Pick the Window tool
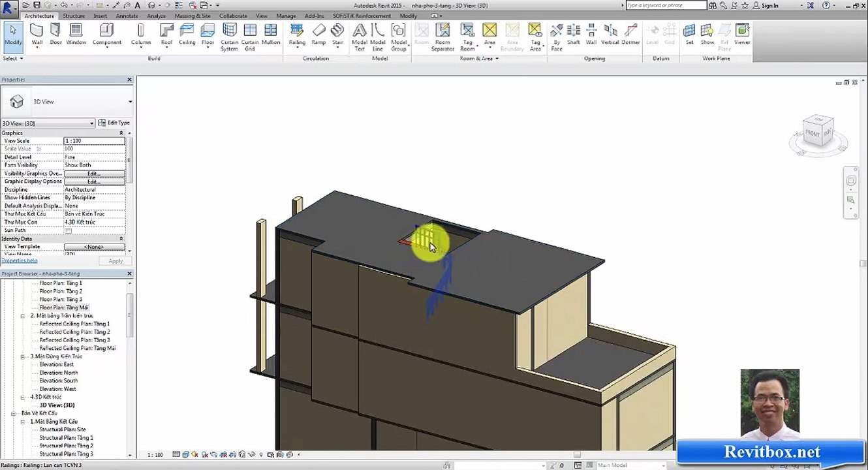 tap(76, 35)
